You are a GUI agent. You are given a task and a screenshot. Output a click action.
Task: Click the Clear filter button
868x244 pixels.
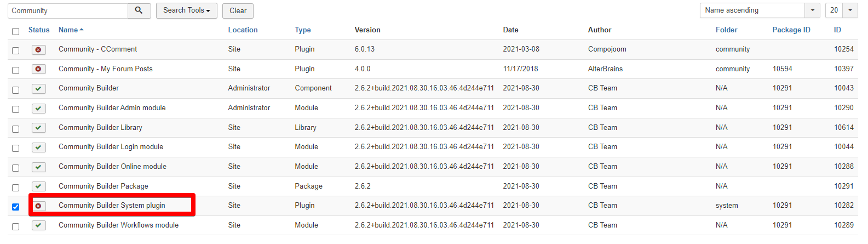[238, 10]
